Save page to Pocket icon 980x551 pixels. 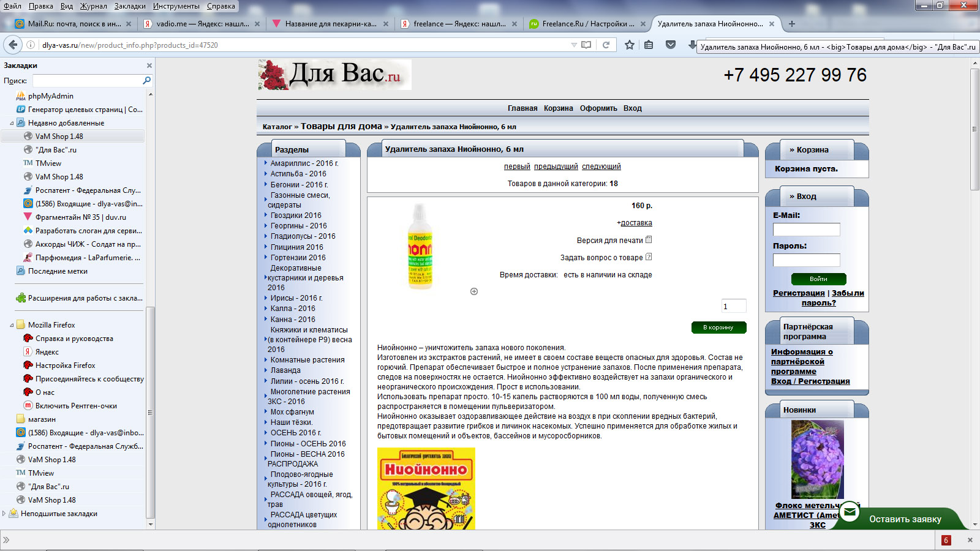click(x=671, y=45)
